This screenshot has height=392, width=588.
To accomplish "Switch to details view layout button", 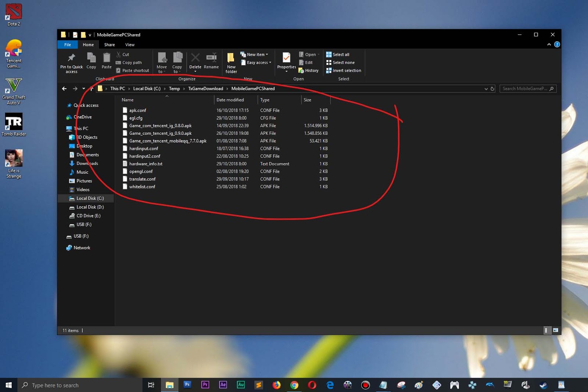I will pyautogui.click(x=546, y=330).
